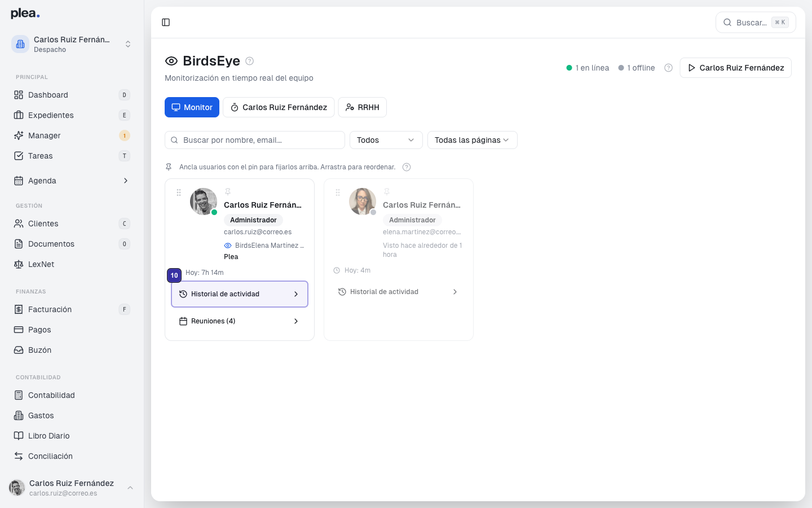
Task: Click the pin hint help icon
Action: [407, 167]
